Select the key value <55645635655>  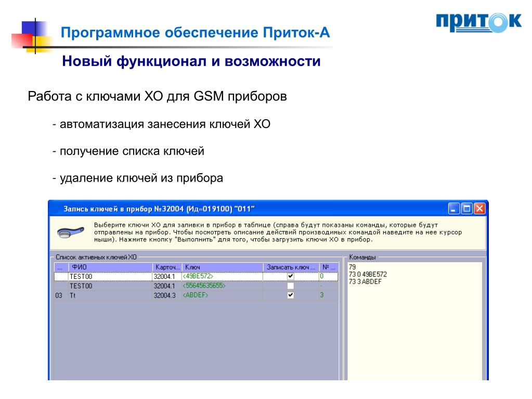click(x=204, y=286)
